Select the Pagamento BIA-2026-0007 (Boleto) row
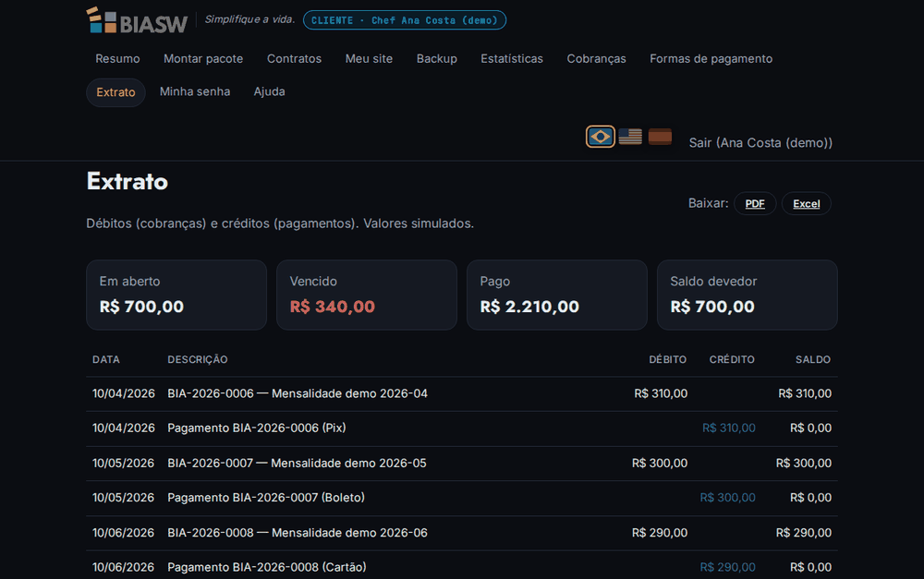This screenshot has height=579, width=924. point(462,498)
